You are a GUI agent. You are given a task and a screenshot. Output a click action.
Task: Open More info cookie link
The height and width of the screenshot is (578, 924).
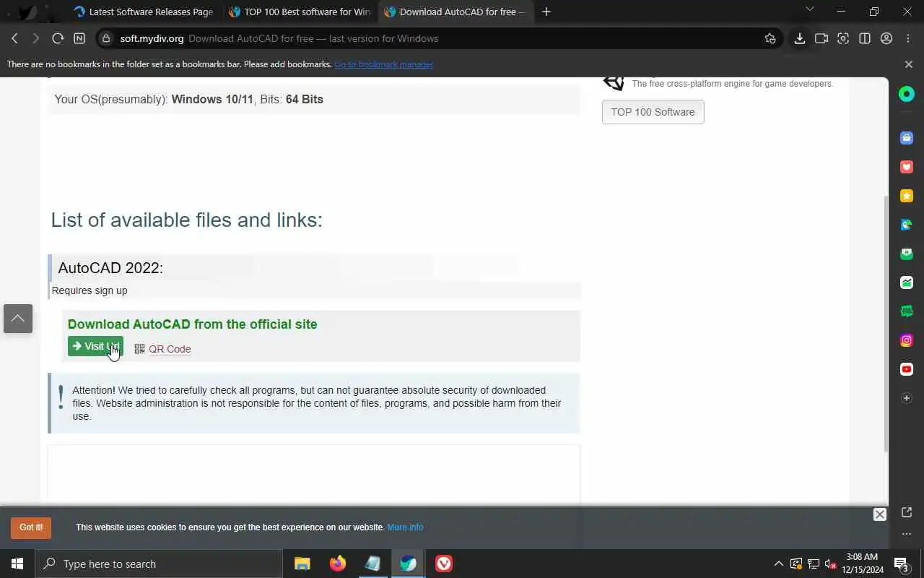[x=405, y=527]
